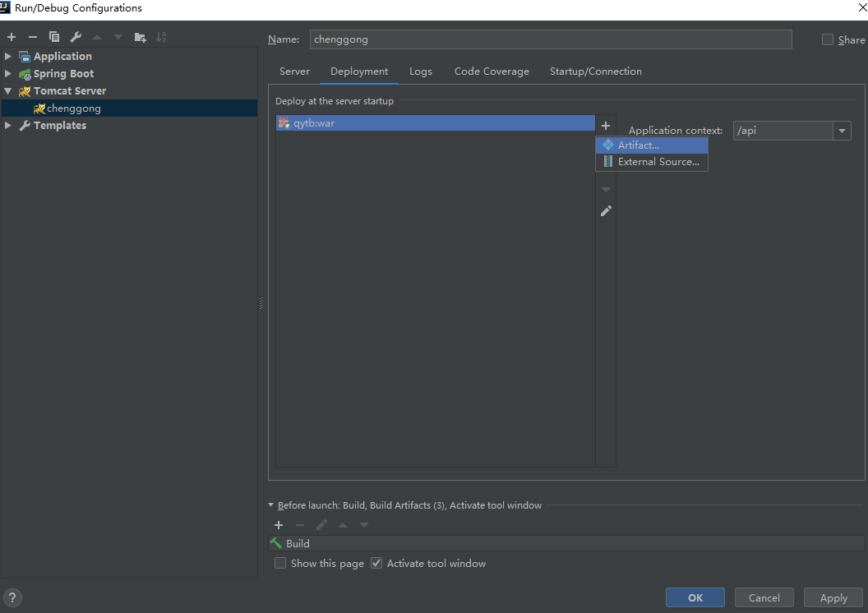Expand the Spring Boot section
This screenshot has width=868, height=613.
[7, 73]
